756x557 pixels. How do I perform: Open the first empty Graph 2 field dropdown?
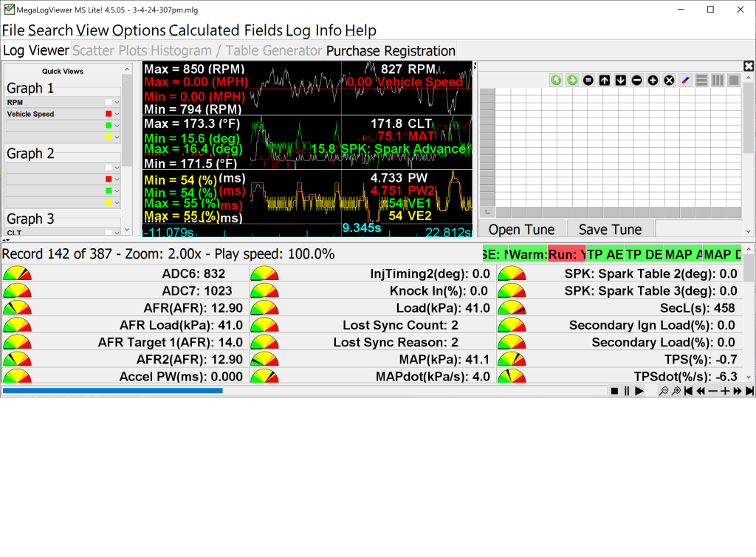coord(117,168)
